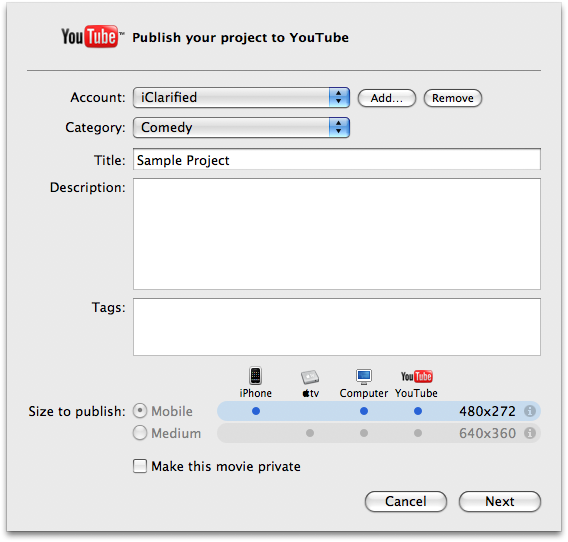Image resolution: width=568 pixels, height=542 pixels.
Task: Click inside the Tags text field
Action: point(337,327)
